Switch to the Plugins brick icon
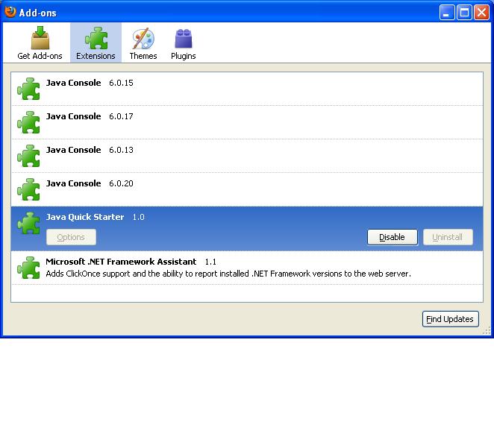 (184, 39)
